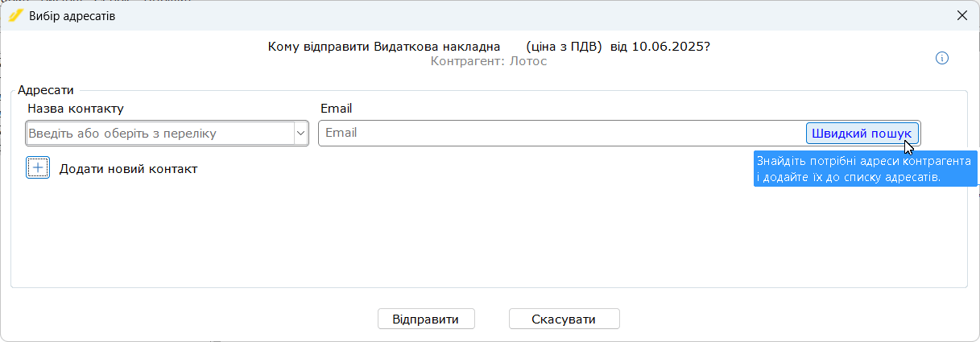980x342 pixels.
Task: Click the empty area of Адресати panel
Action: pos(488,233)
